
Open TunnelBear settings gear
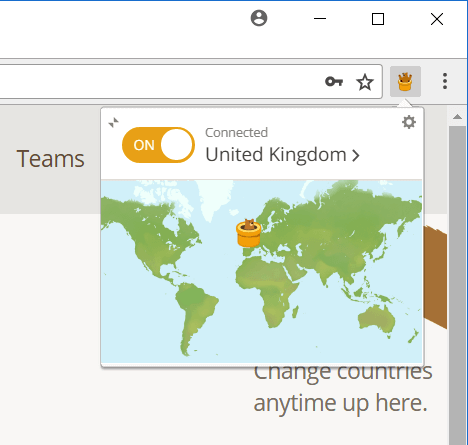pyautogui.click(x=409, y=122)
